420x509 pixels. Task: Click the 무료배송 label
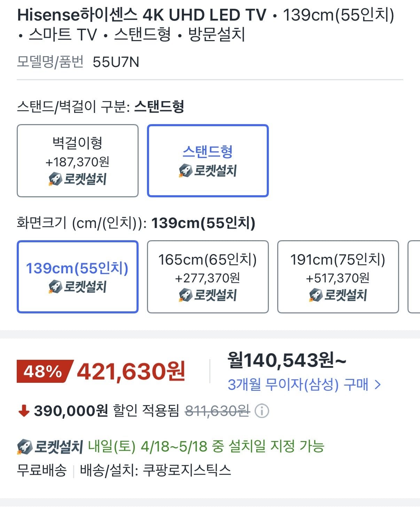[x=42, y=470]
